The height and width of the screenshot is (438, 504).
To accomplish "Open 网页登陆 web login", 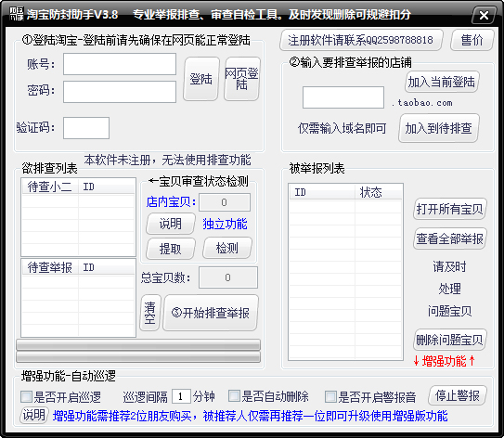I will click(x=241, y=79).
